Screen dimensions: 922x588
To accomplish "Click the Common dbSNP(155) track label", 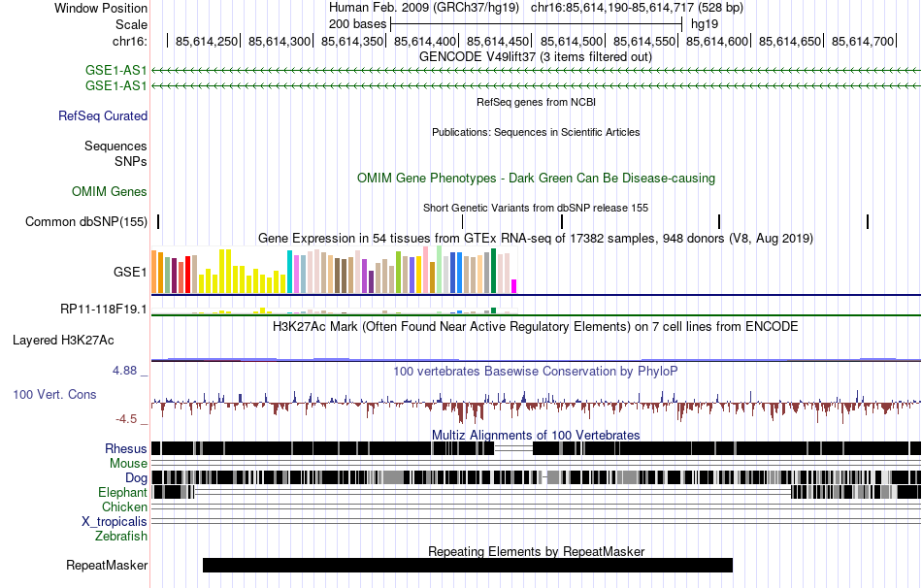I will click(x=86, y=221).
